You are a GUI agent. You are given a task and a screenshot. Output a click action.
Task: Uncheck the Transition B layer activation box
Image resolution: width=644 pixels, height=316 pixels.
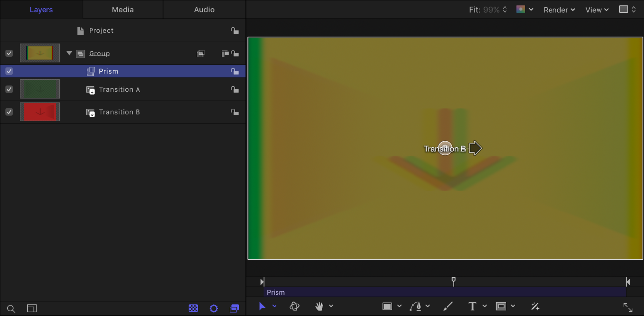tap(9, 111)
